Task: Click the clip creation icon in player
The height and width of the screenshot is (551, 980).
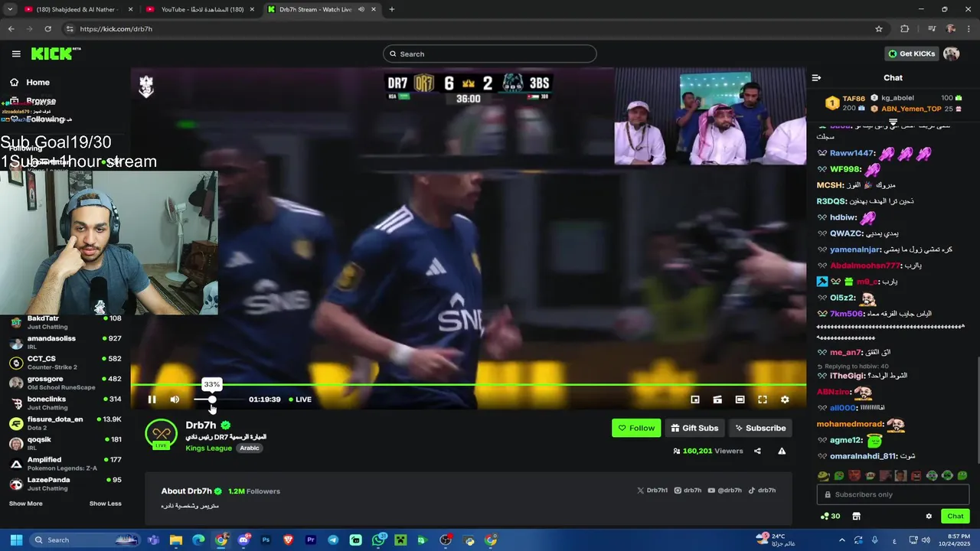Action: tap(717, 399)
